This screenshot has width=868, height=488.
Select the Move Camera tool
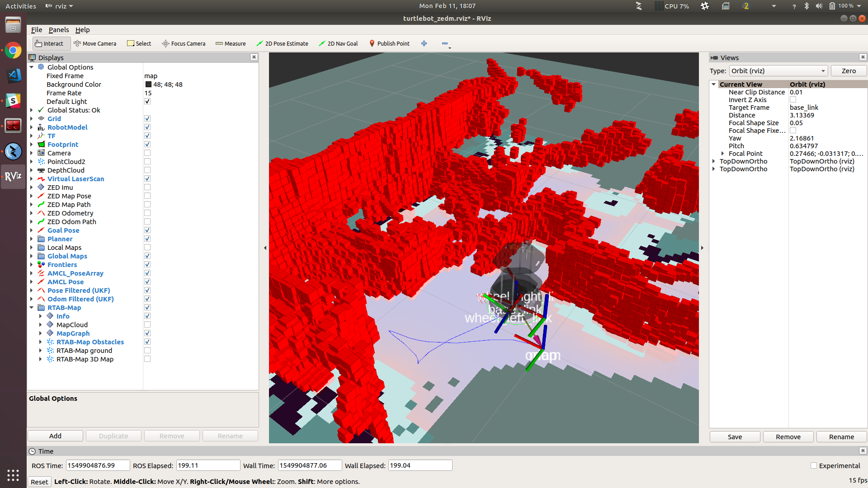pos(95,43)
